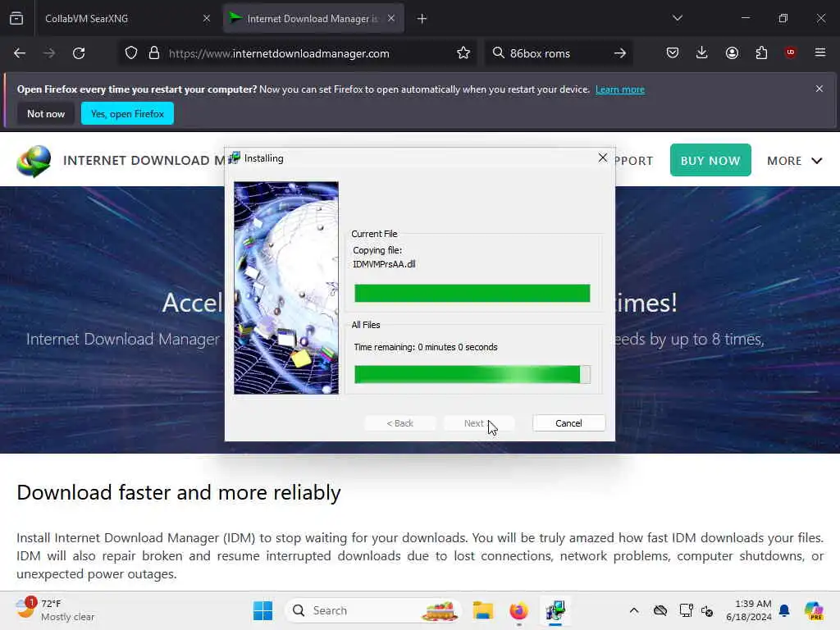
Task: Close the CollabVM SearXNG tab
Action: tap(206, 18)
